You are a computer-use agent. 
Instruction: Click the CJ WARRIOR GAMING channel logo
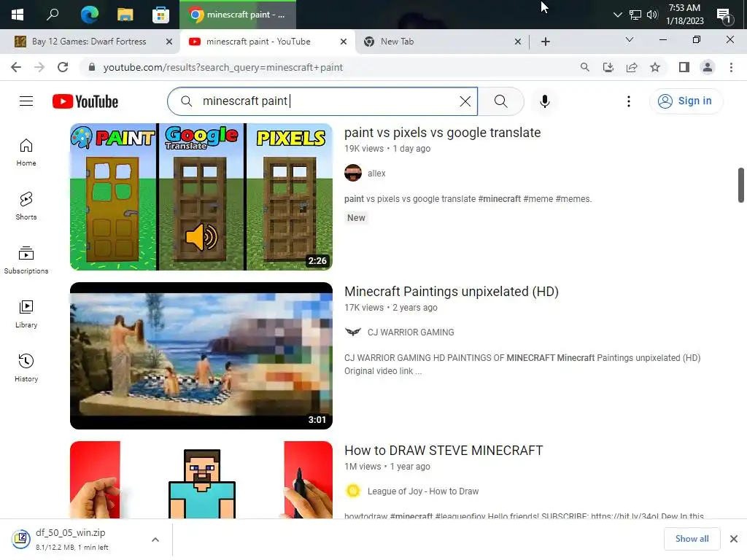pyautogui.click(x=353, y=332)
